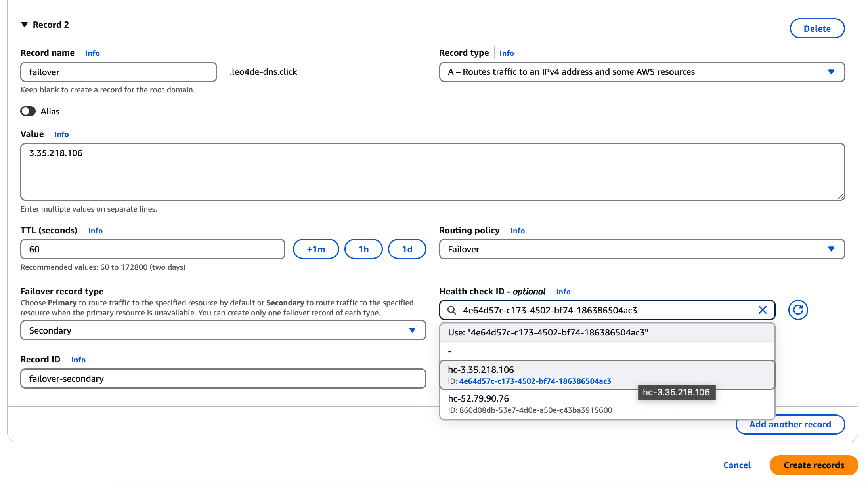Select hc-52.79.90.76 health check option
This screenshot has height=488, width=868.
(607, 404)
